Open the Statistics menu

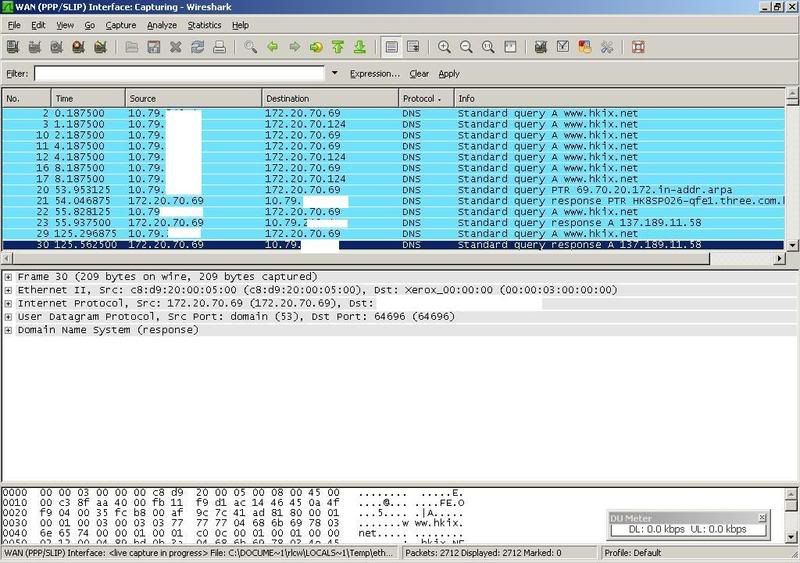click(x=204, y=25)
